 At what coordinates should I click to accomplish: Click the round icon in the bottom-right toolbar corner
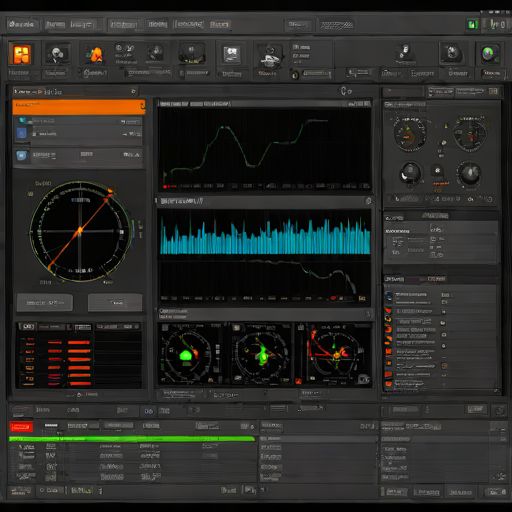pos(499,410)
